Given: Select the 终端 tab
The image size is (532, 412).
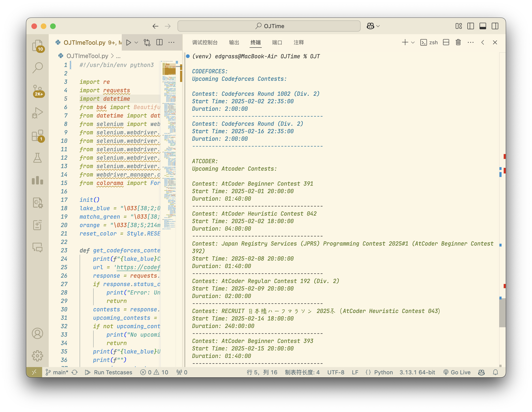Looking at the screenshot, I should click(x=255, y=43).
